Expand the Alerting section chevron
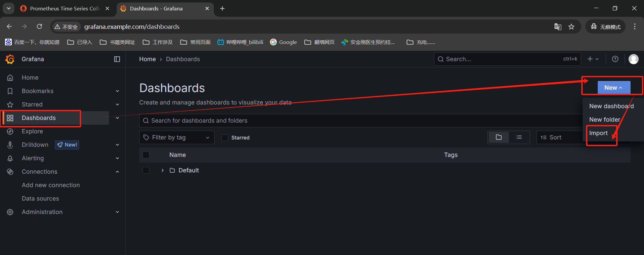The height and width of the screenshot is (255, 644). [x=117, y=158]
